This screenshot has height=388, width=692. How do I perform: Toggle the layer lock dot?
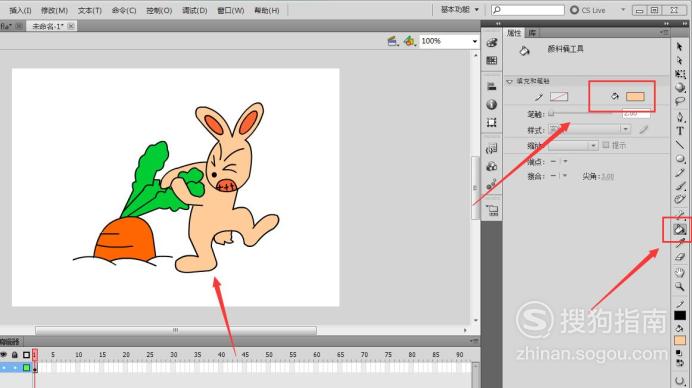coord(15,367)
